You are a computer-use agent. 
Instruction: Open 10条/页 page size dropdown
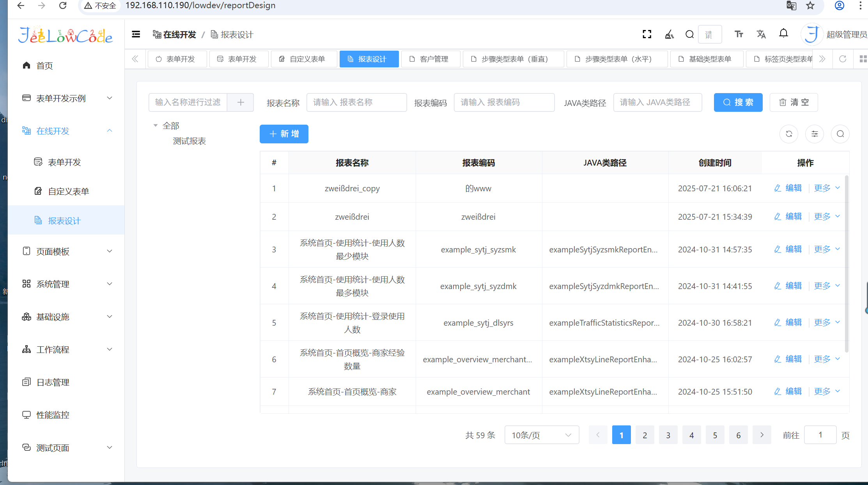542,435
